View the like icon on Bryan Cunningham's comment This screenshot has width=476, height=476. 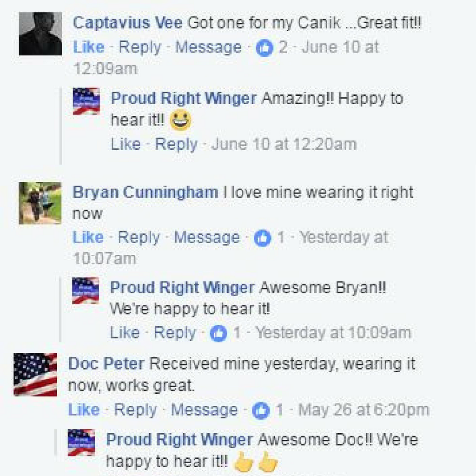click(262, 238)
